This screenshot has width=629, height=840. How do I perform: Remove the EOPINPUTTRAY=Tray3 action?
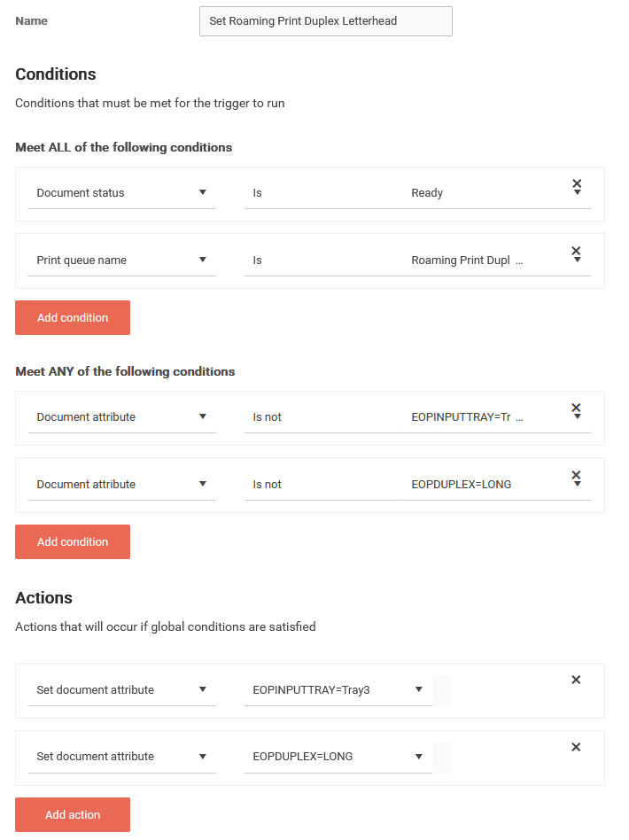(576, 680)
